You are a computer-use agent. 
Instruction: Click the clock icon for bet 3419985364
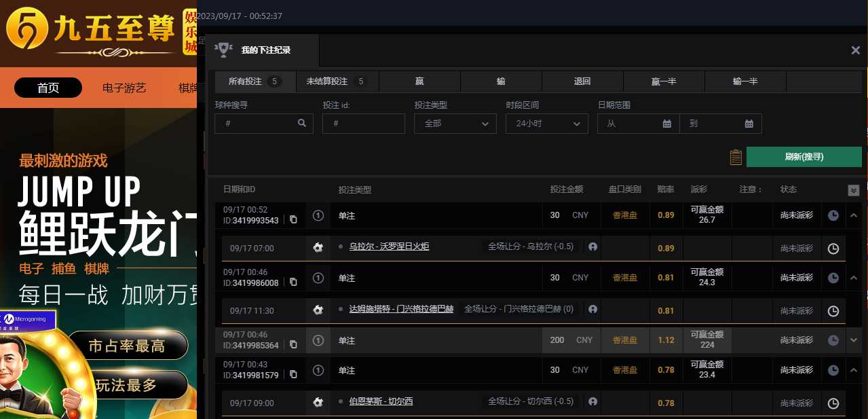click(833, 340)
